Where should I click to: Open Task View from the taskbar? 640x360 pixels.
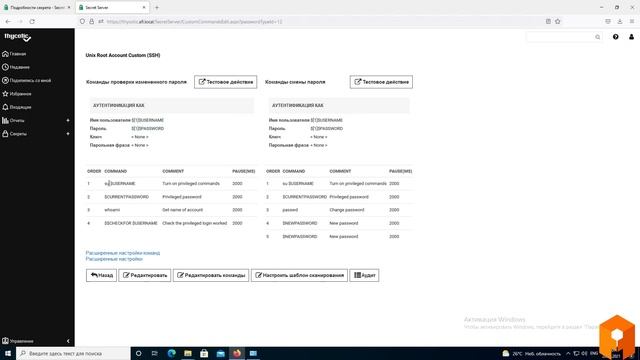(x=155, y=353)
